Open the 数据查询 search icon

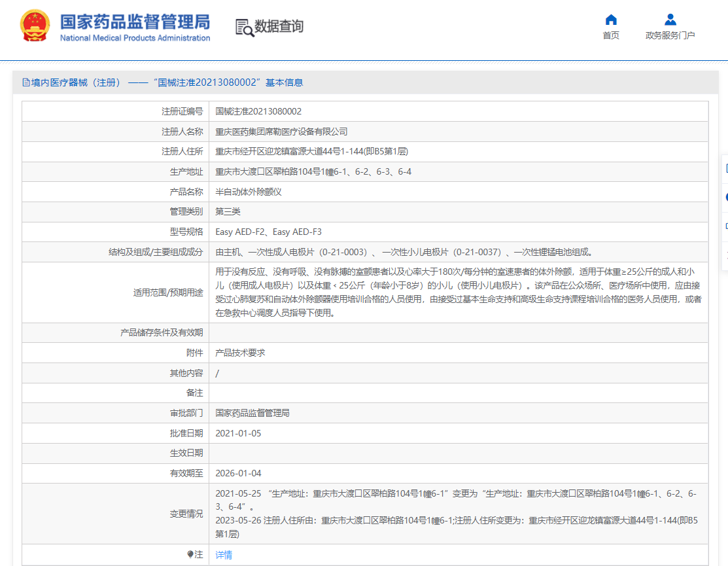coord(244,27)
